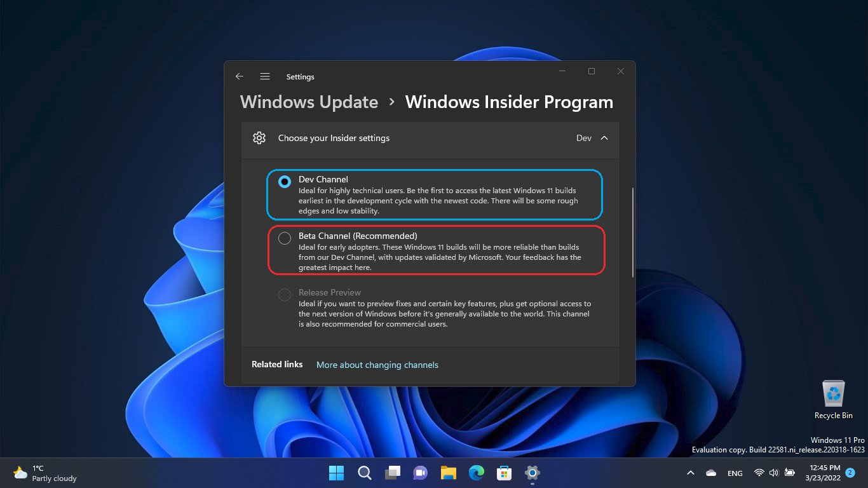Viewport: 868px width, 488px height.
Task: Go back using the Settings back arrow
Action: [x=240, y=76]
